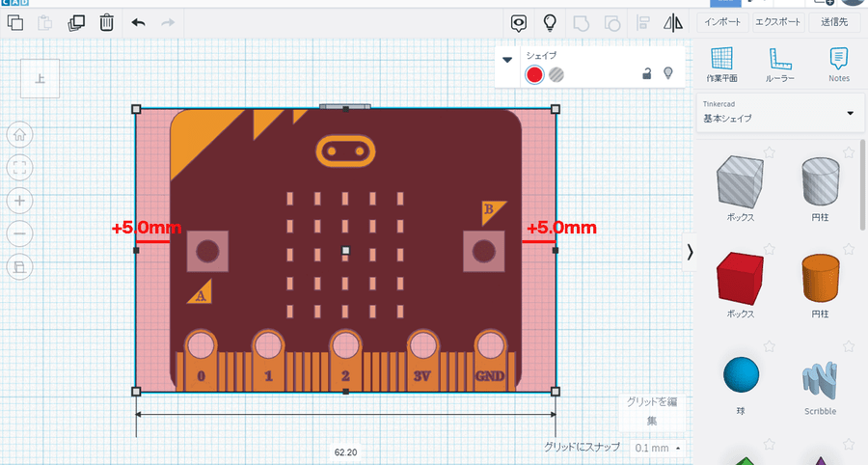Select the solid red color swatch
This screenshot has height=465, width=868.
click(x=534, y=74)
